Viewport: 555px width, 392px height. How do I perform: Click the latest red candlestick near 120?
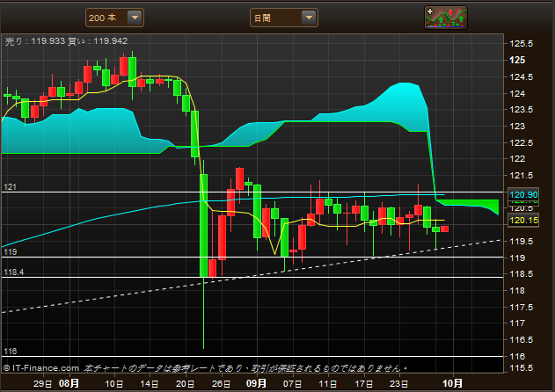point(444,229)
